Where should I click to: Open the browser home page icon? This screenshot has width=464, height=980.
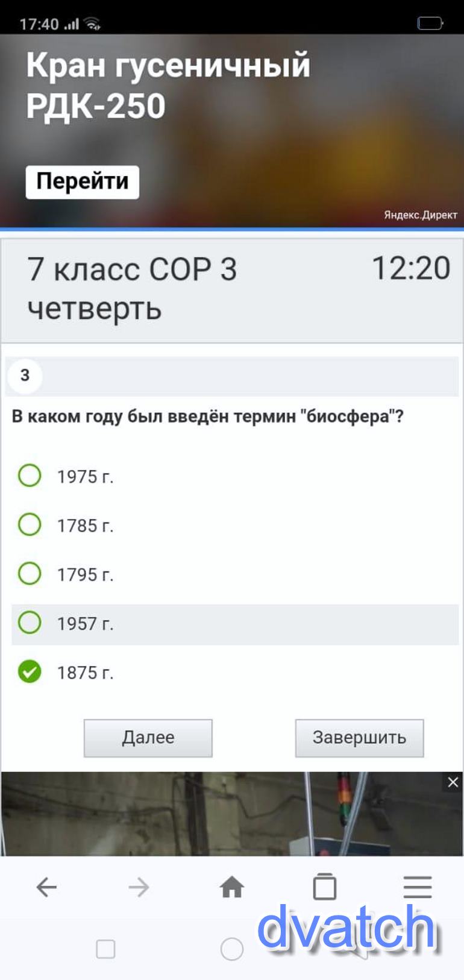click(x=232, y=887)
